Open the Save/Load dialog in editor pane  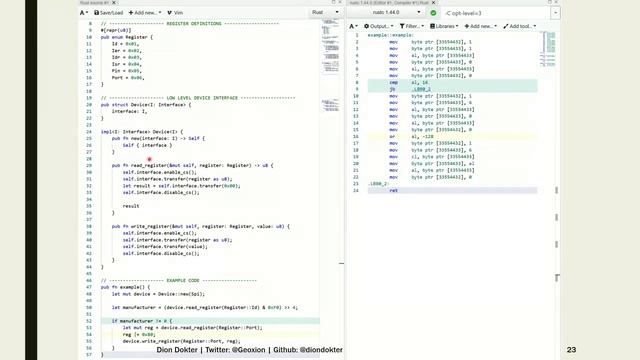(x=108, y=13)
